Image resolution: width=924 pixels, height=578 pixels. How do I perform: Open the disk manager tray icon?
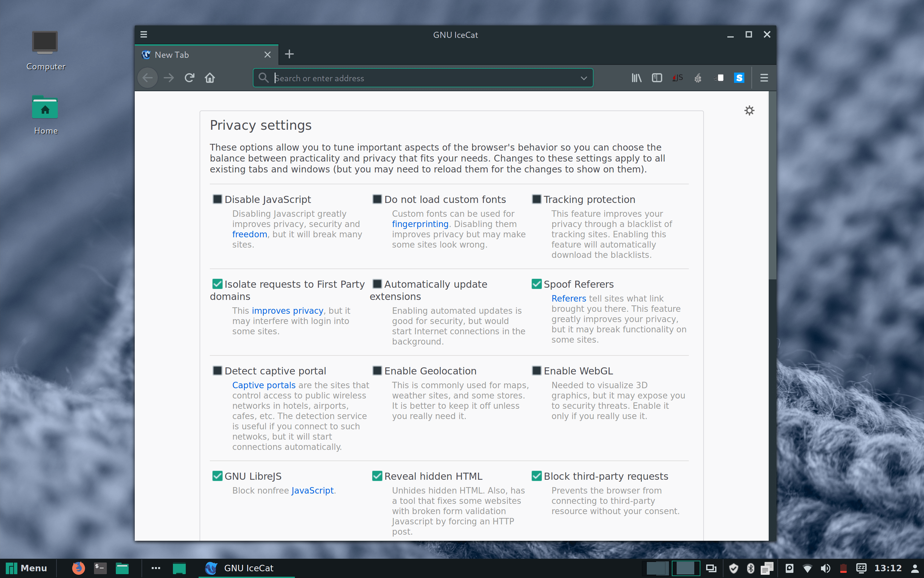coord(789,568)
